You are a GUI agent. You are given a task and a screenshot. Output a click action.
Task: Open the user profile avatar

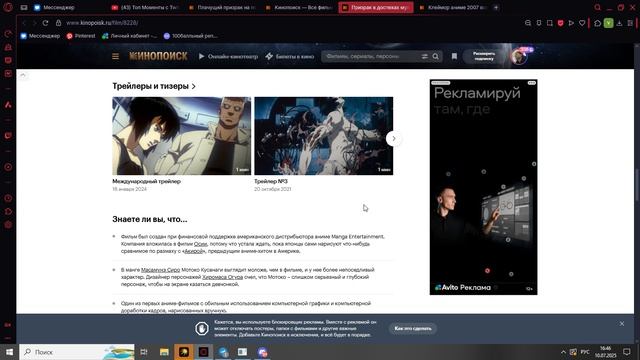(519, 56)
